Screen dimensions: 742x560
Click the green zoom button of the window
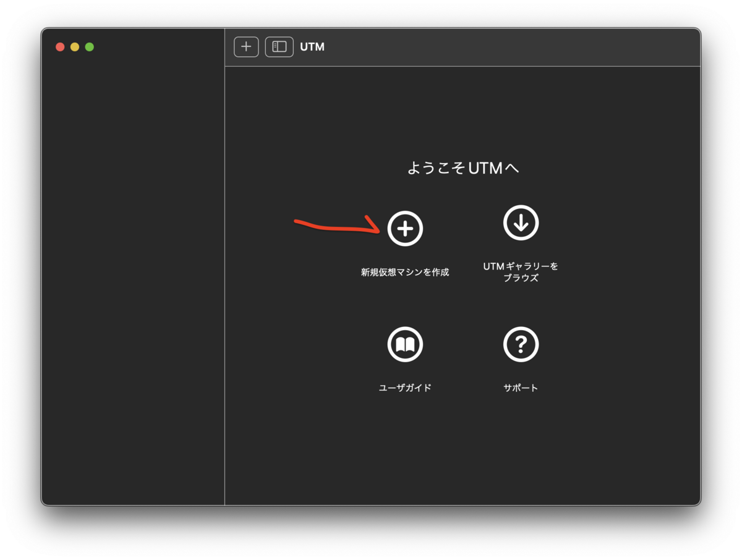pyautogui.click(x=90, y=46)
